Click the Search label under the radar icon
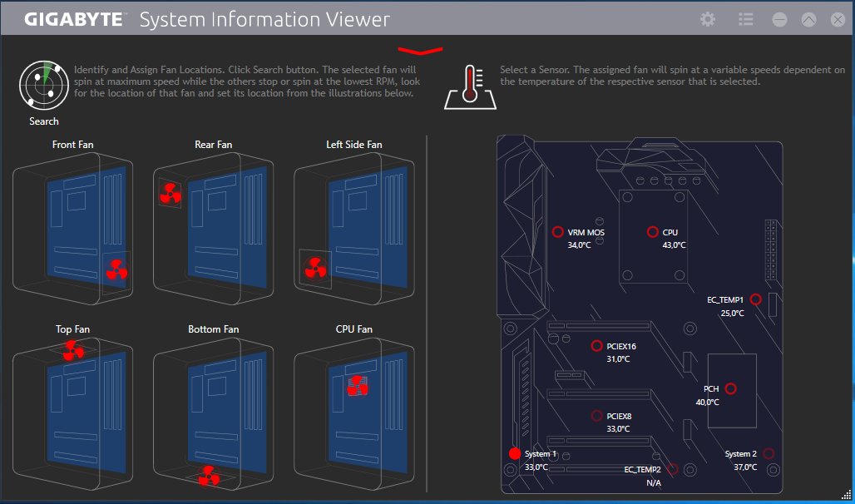The image size is (855, 504). [43, 121]
